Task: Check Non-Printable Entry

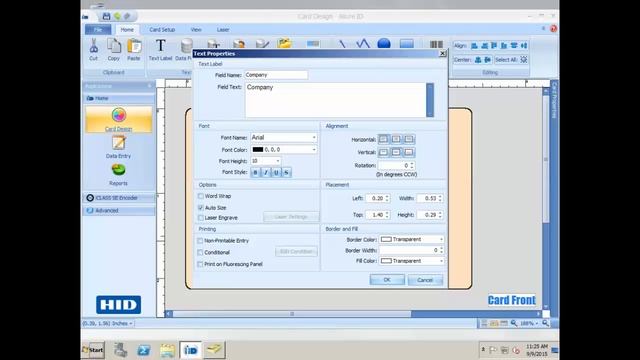Action: click(x=200, y=241)
